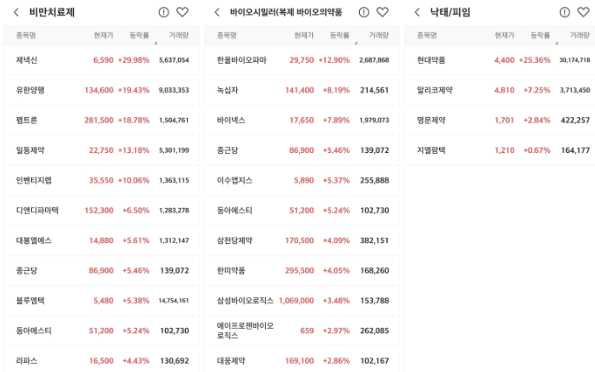
Task: Go back from the 비만치료제 theme panel
Action: pyautogui.click(x=16, y=13)
